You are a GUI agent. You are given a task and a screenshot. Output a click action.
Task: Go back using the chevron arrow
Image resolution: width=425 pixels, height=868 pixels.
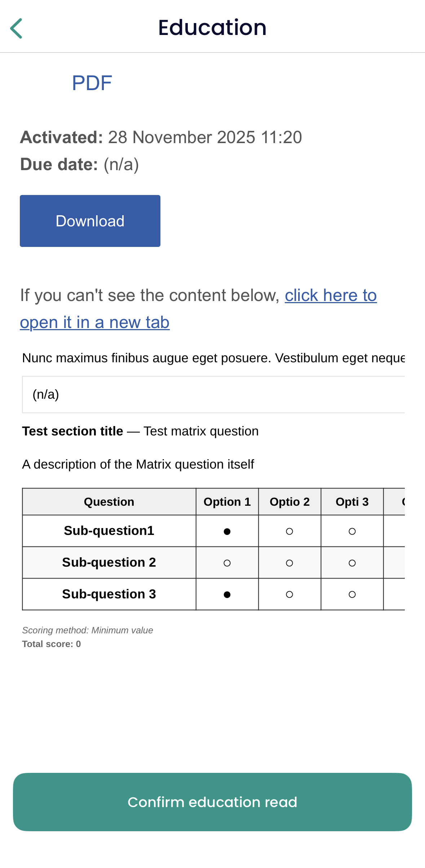16,28
